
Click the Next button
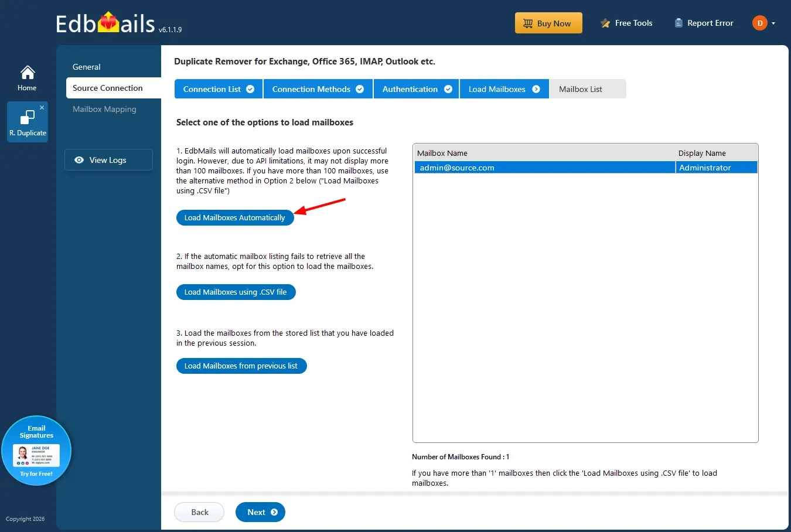[x=260, y=512]
